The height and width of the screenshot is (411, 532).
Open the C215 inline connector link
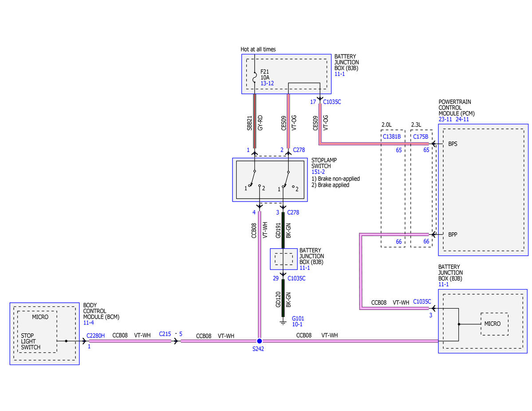click(x=165, y=334)
